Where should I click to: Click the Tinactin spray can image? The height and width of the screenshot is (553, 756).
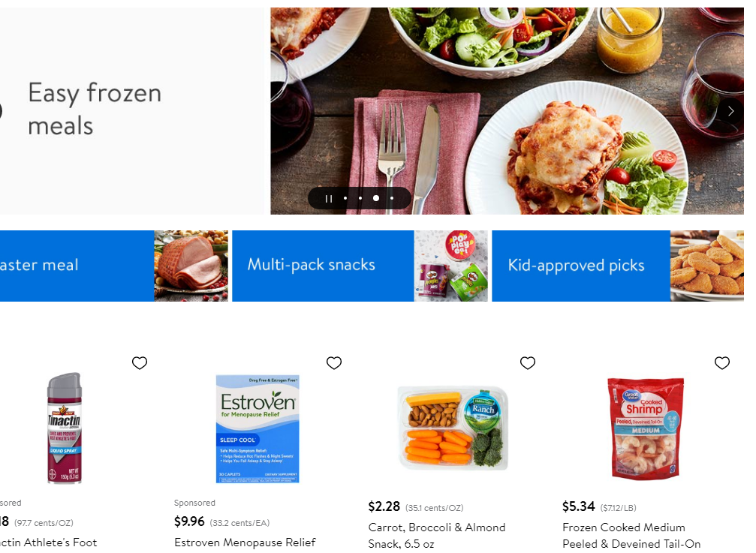[64, 428]
